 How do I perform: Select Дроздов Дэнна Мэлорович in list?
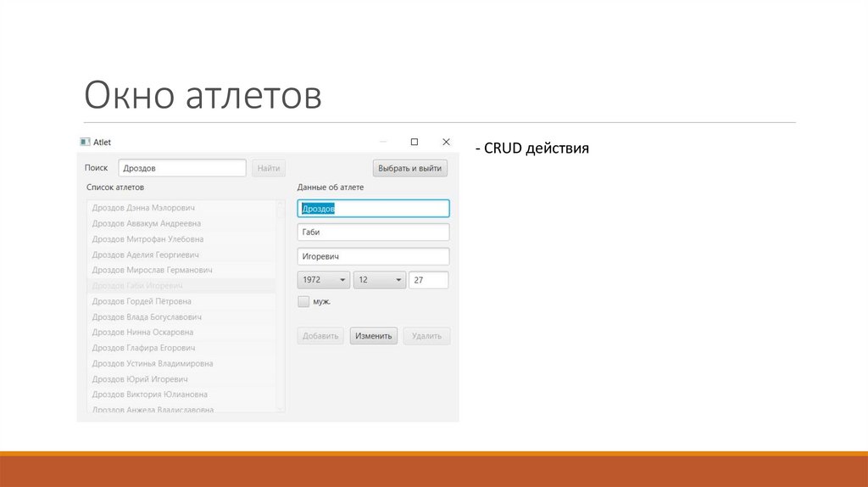tap(181, 208)
